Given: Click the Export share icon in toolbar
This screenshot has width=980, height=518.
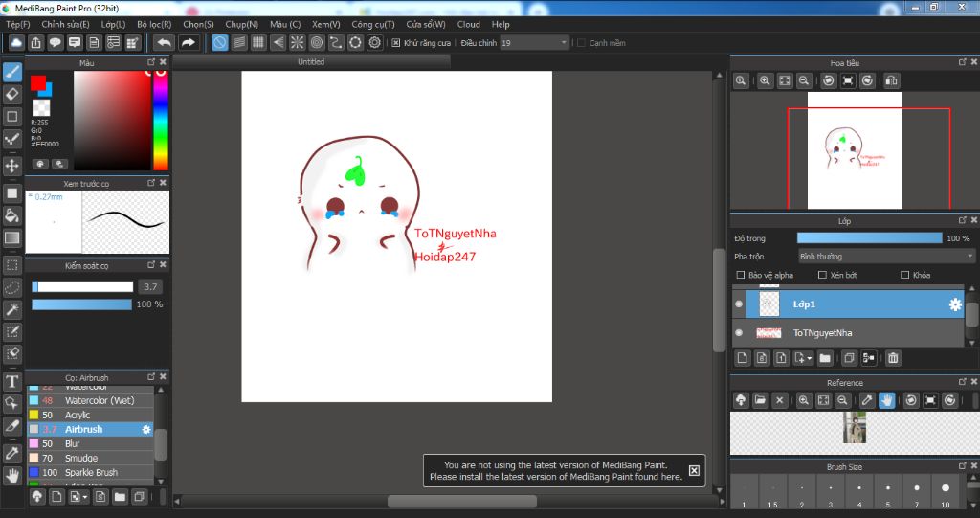Looking at the screenshot, I should tap(35, 42).
